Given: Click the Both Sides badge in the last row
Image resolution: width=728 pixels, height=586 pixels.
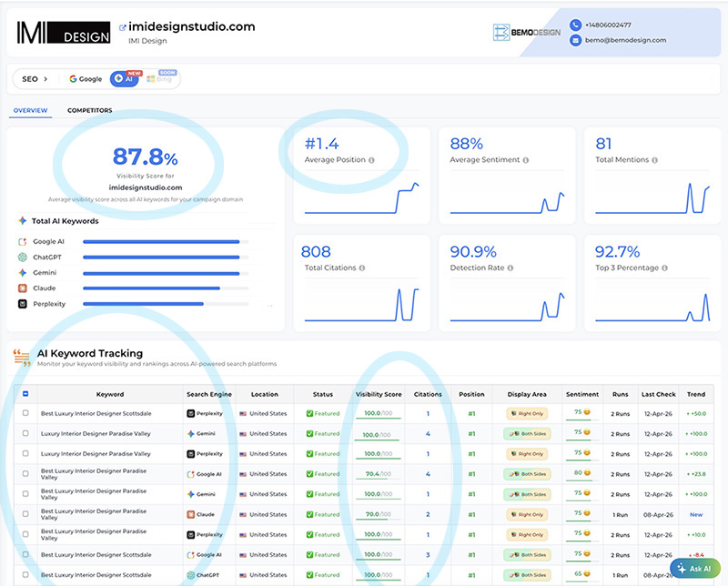Looking at the screenshot, I should point(528,575).
